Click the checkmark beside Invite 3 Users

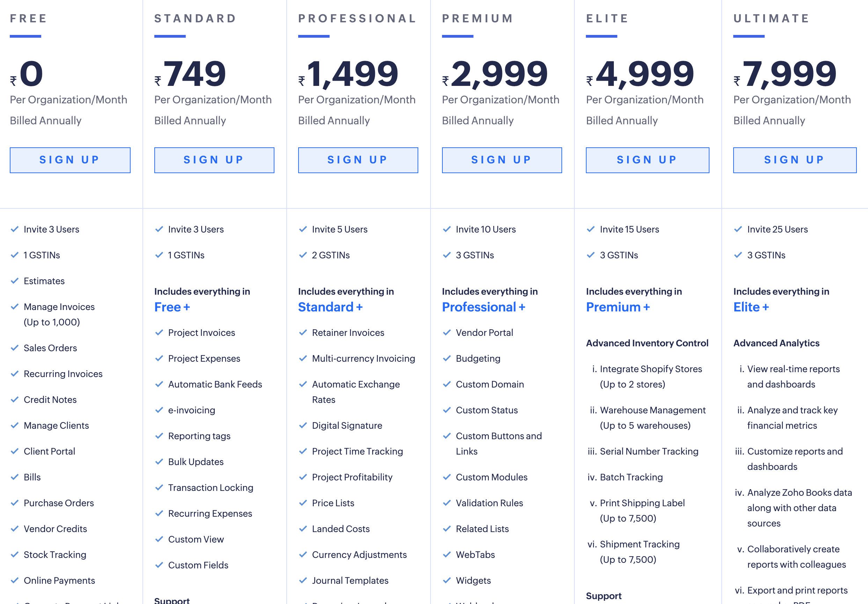pos(14,229)
